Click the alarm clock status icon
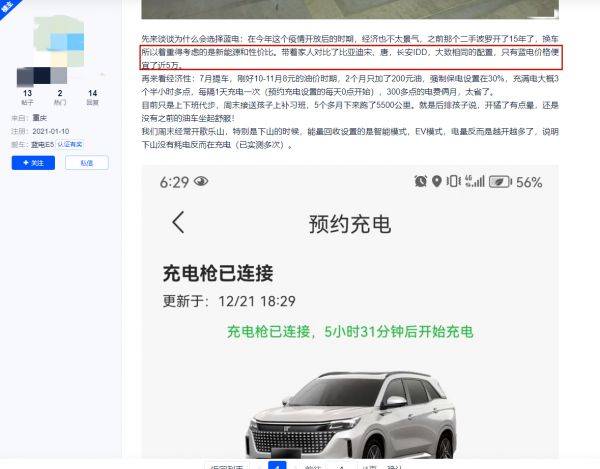 (x=420, y=182)
